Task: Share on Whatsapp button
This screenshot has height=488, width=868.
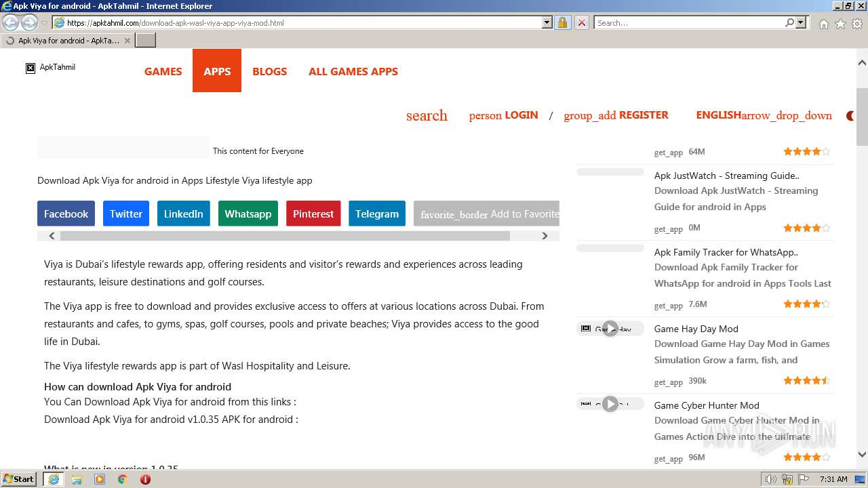Action: click(248, 213)
